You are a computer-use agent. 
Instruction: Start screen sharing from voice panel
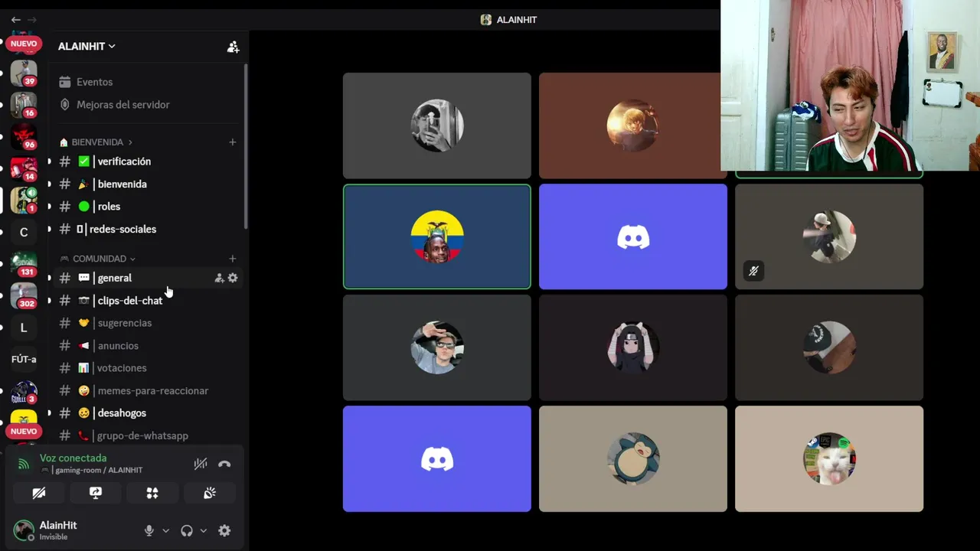tap(96, 493)
